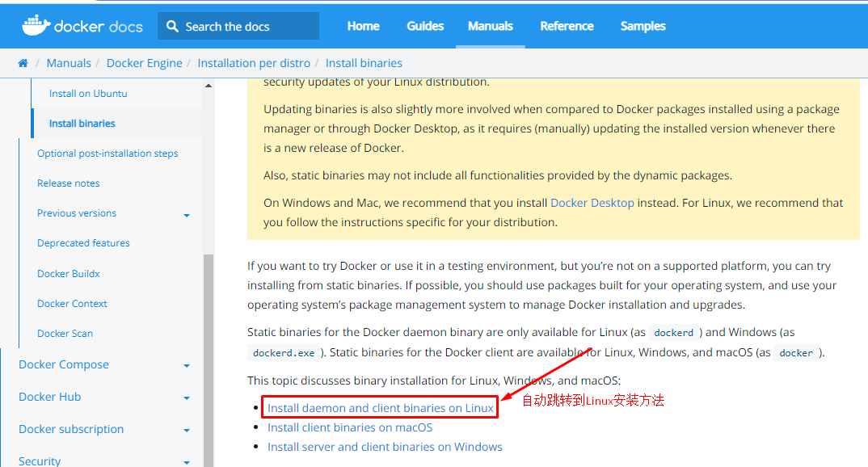
Task: Click inside the Search the docs field
Action: click(x=234, y=26)
